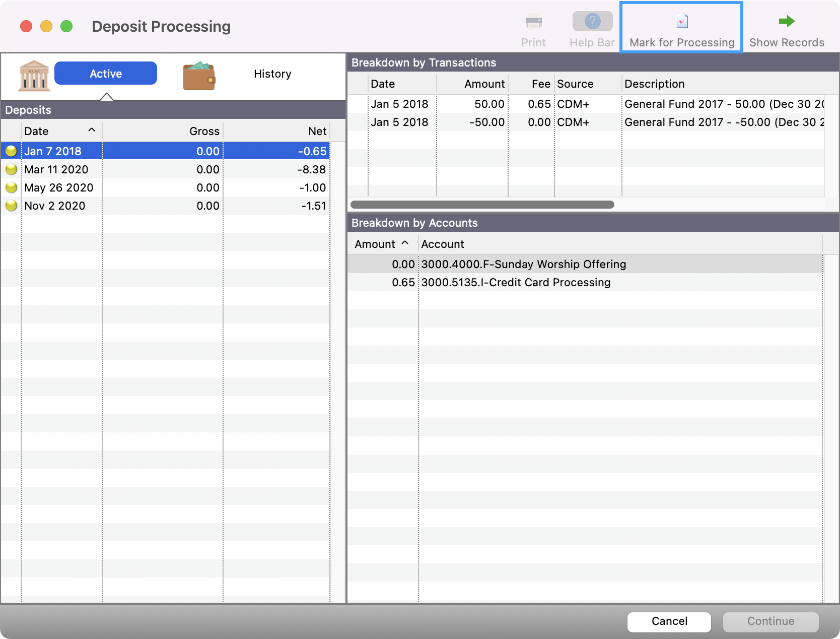Select the Jan 5 2018 transaction for 50.00
Screen dimensions: 840x639
tap(504, 104)
